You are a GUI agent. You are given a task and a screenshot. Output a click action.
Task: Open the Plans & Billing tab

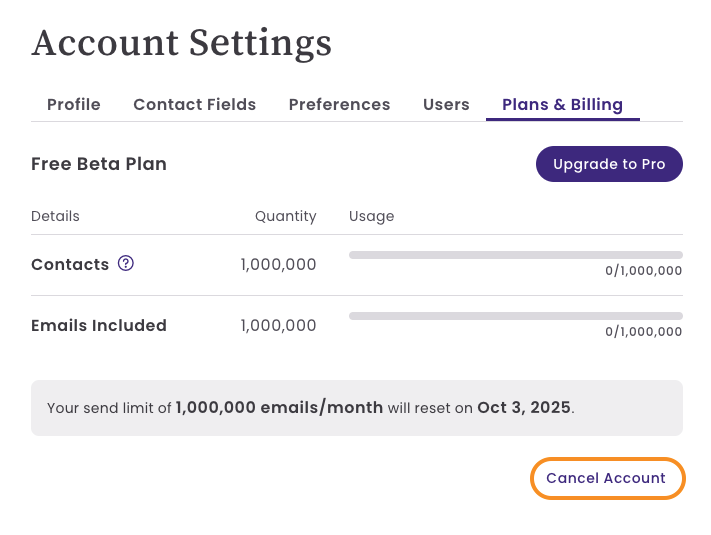(x=562, y=104)
